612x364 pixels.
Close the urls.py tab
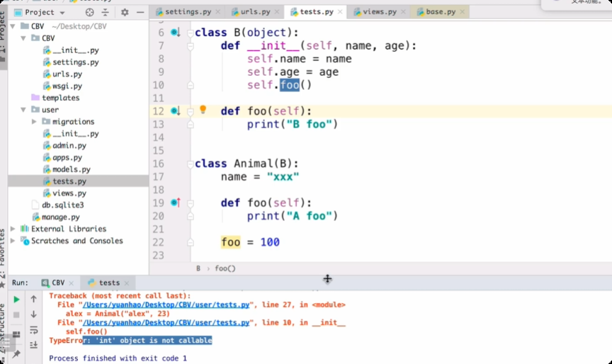point(277,12)
